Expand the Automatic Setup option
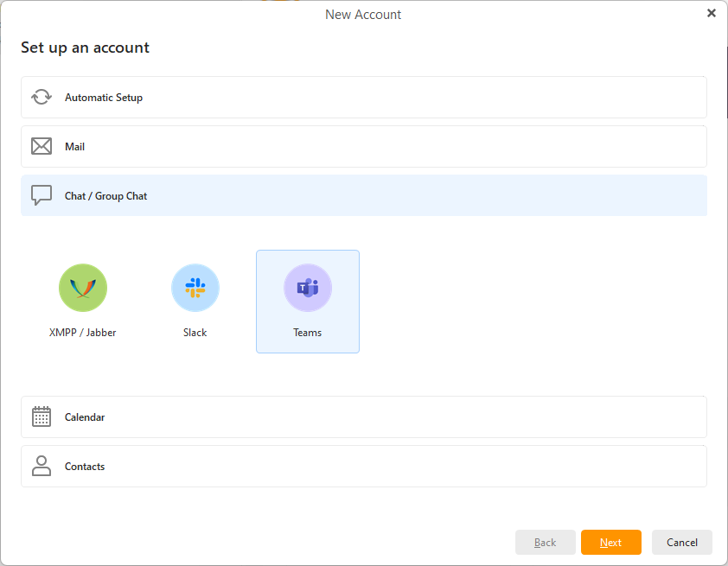This screenshot has width=728, height=566. coord(364,98)
